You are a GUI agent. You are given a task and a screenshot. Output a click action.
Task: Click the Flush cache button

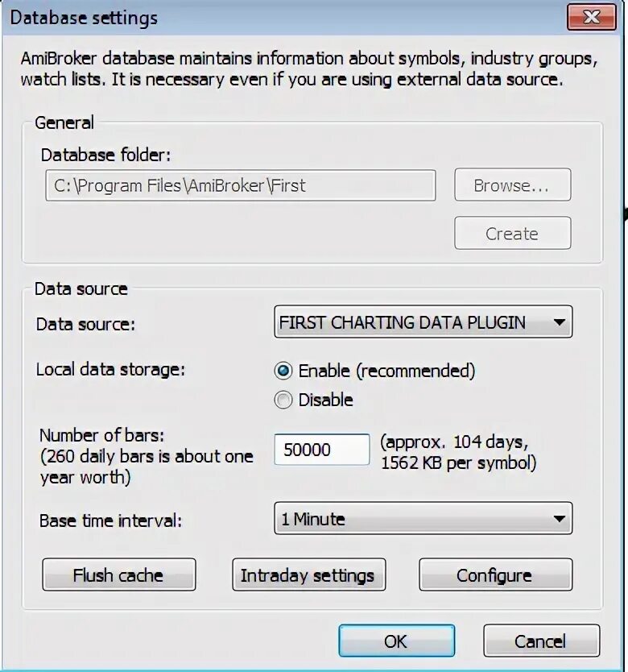118,575
